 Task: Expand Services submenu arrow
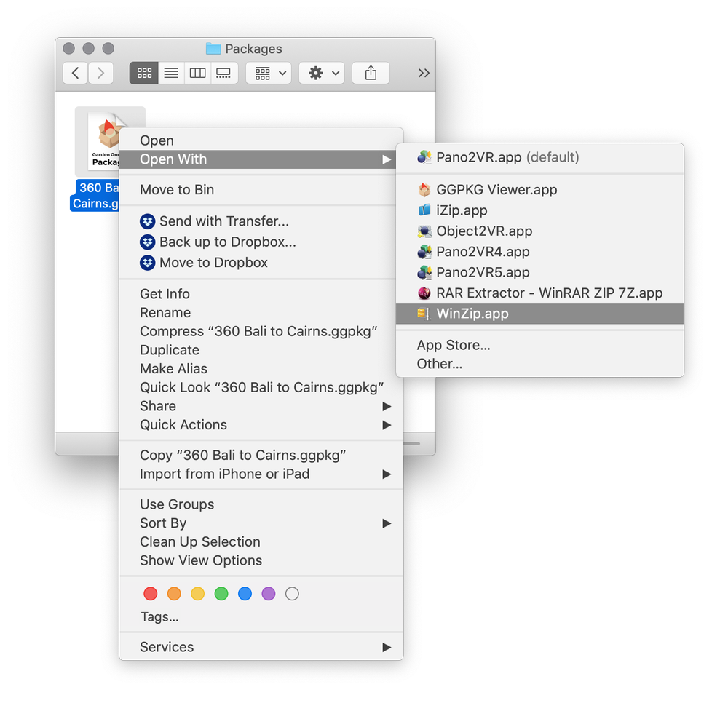click(x=387, y=647)
